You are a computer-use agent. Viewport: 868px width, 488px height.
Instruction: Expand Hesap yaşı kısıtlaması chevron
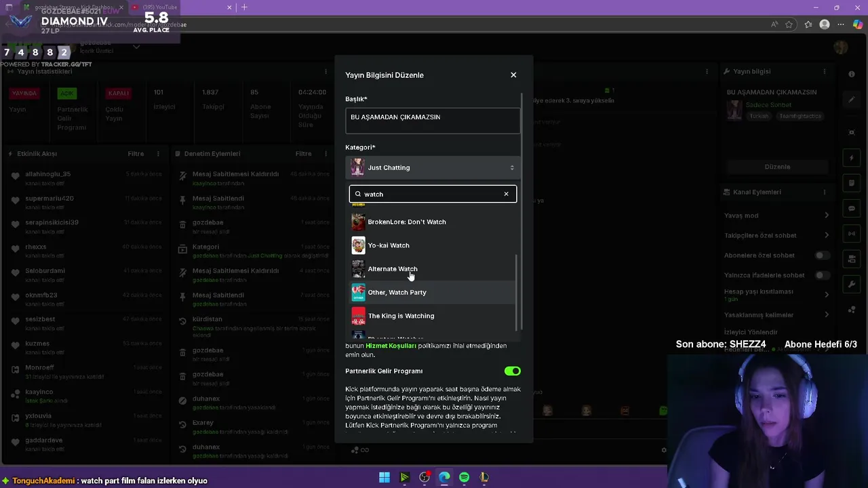tap(827, 295)
